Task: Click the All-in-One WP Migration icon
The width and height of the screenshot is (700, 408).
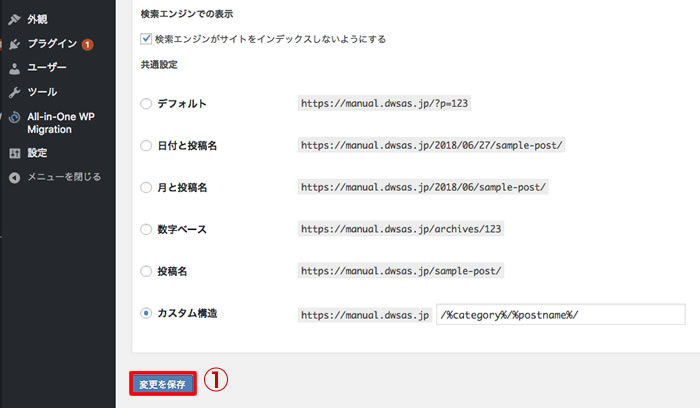Action: pos(14,117)
